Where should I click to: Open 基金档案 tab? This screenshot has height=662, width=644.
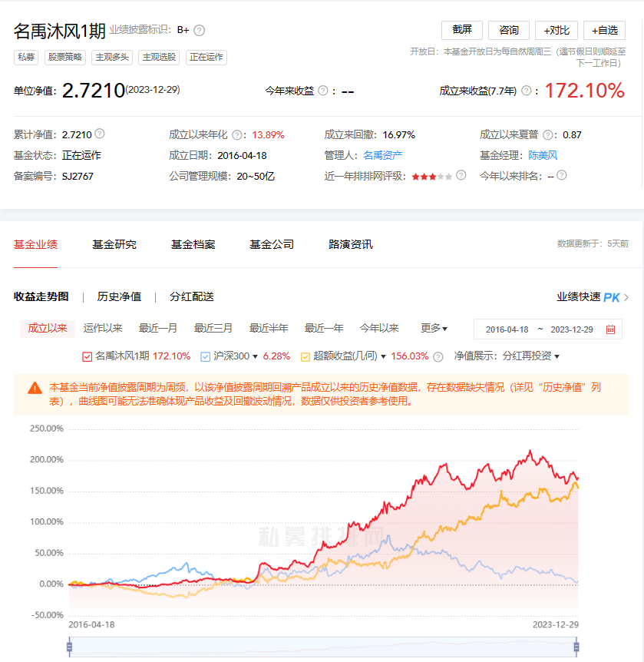(x=193, y=244)
